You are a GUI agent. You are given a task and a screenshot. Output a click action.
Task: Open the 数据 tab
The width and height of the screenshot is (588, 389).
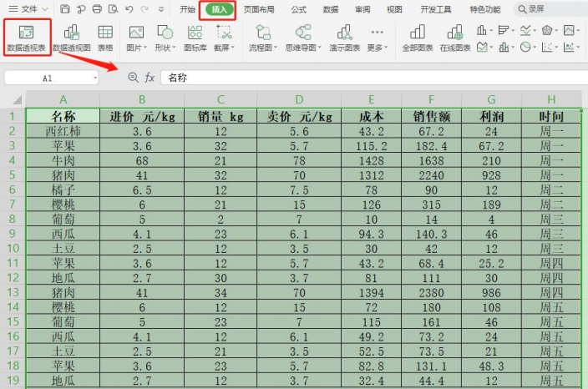(331, 9)
